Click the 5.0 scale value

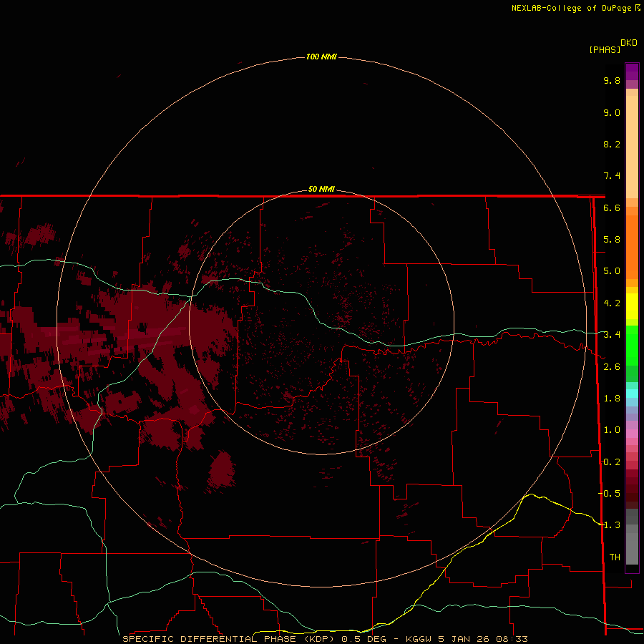click(612, 271)
